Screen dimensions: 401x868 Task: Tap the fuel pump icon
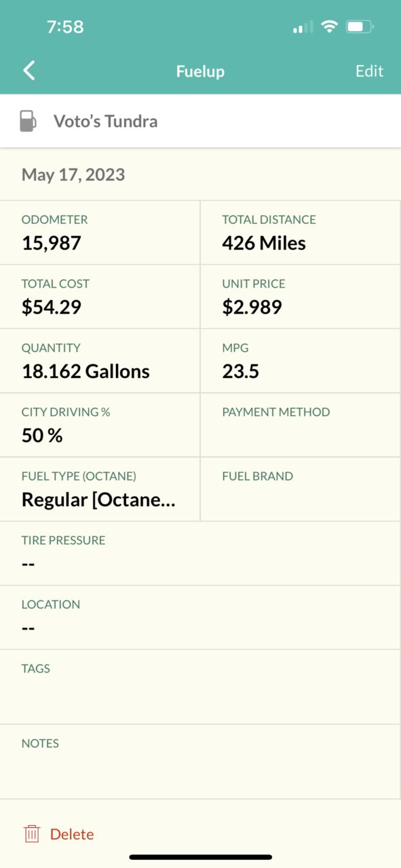click(x=28, y=121)
